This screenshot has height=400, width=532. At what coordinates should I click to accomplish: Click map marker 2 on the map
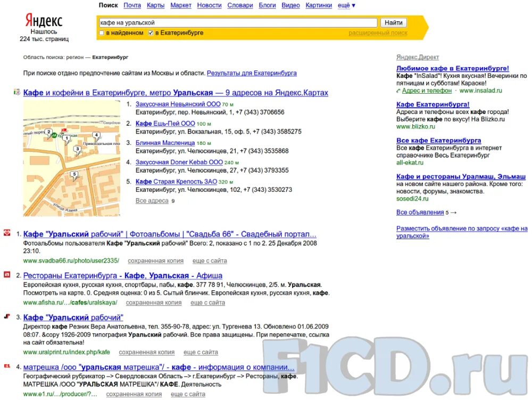[x=49, y=133]
